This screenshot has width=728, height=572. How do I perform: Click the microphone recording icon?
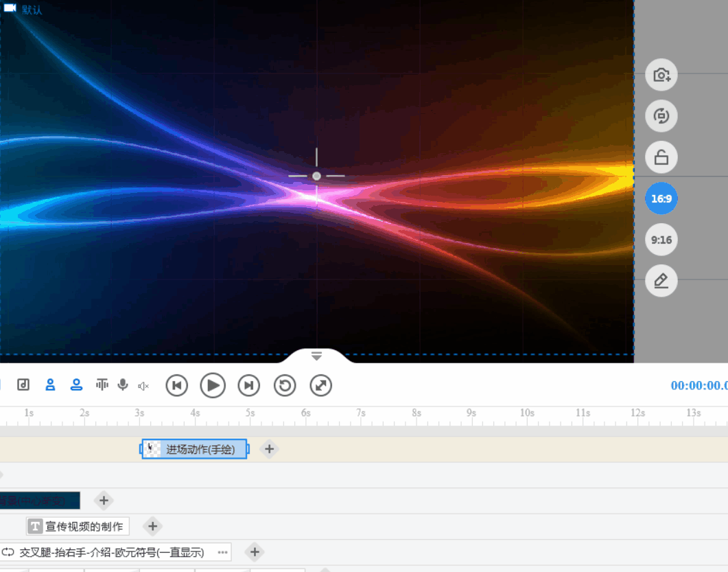pos(123,385)
